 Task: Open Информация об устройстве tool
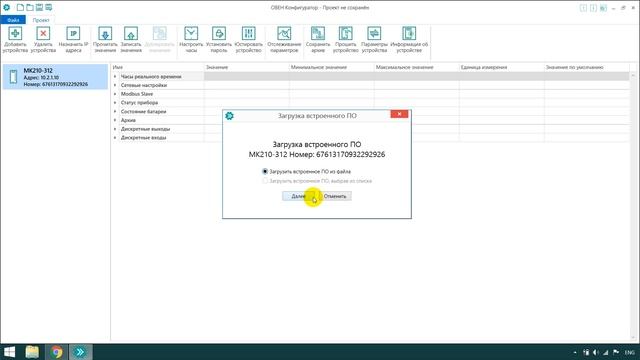[x=409, y=40]
